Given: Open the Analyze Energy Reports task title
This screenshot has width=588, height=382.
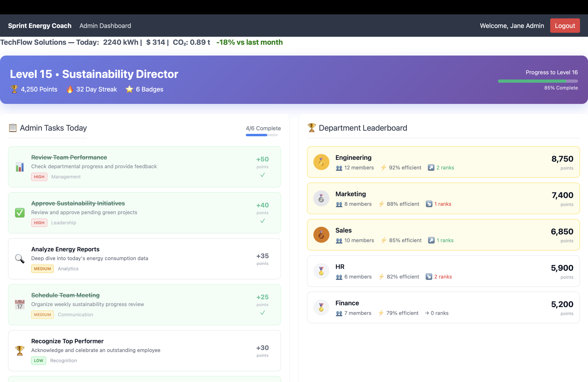Looking at the screenshot, I should pyautogui.click(x=65, y=249).
